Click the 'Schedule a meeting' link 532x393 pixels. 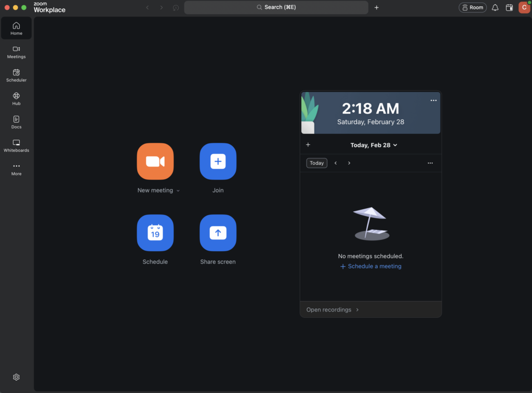tap(370, 266)
